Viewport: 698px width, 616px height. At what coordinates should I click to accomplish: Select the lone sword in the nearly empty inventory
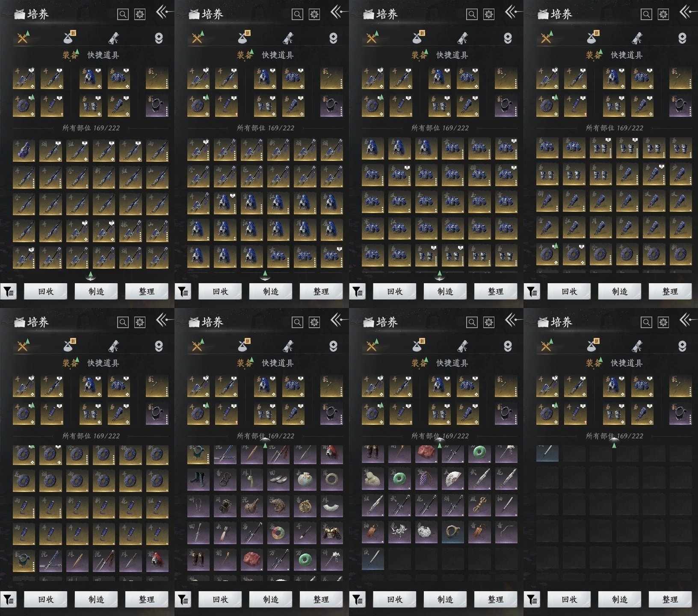[x=547, y=453]
